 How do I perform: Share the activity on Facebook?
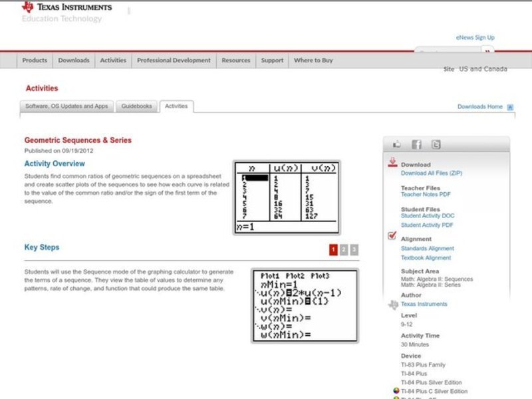tap(416, 143)
